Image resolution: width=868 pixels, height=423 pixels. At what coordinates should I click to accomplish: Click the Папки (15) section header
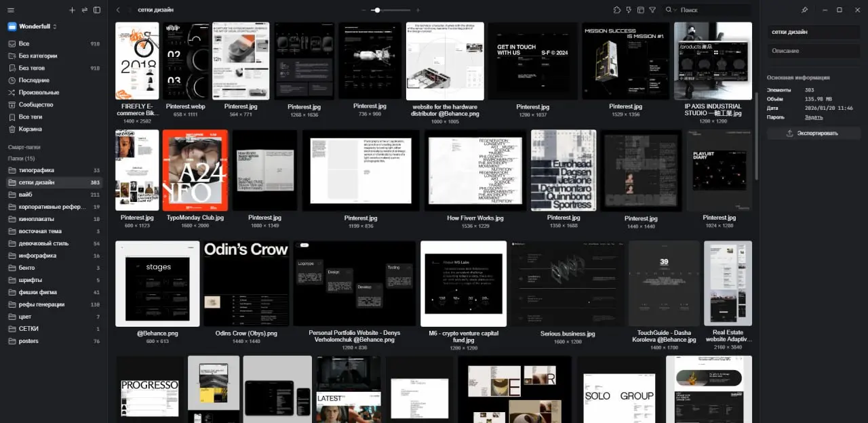tap(21, 158)
